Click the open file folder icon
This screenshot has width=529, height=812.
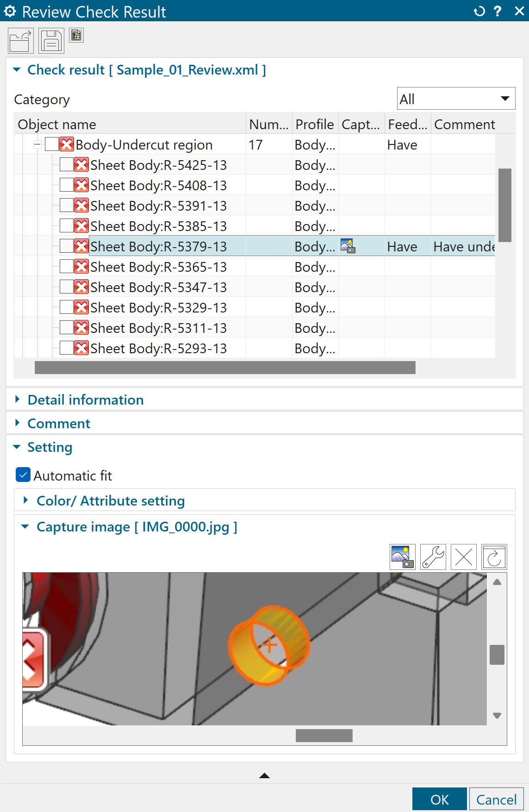(x=20, y=41)
